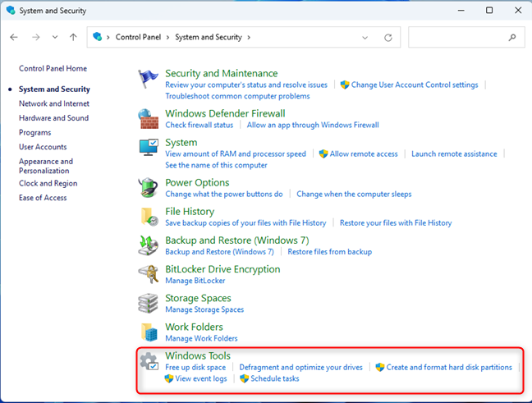Click the BitLocker Drive Encryption key icon
Viewport: 532px width, 403px height.
click(x=149, y=274)
